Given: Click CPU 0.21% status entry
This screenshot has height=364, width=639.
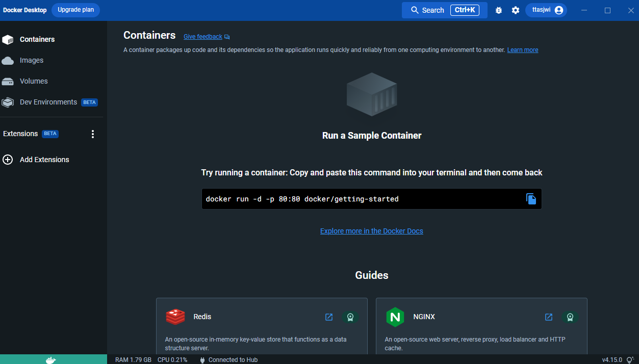Looking at the screenshot, I should pos(172,360).
